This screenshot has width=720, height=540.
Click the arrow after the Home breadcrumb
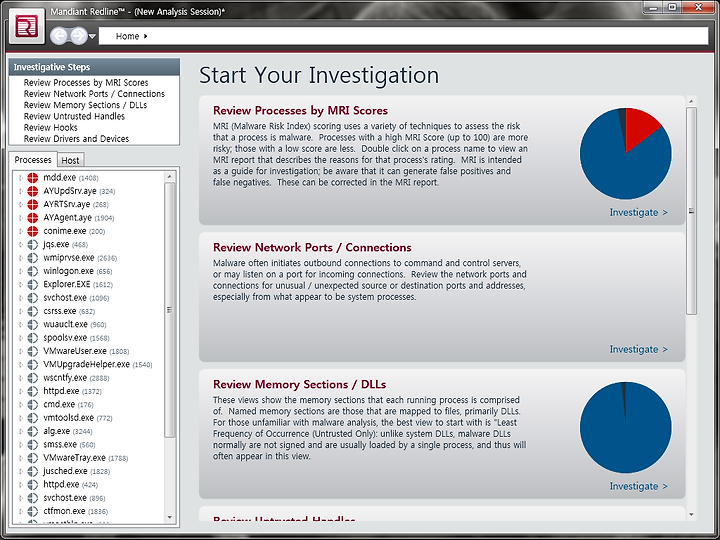tap(146, 36)
